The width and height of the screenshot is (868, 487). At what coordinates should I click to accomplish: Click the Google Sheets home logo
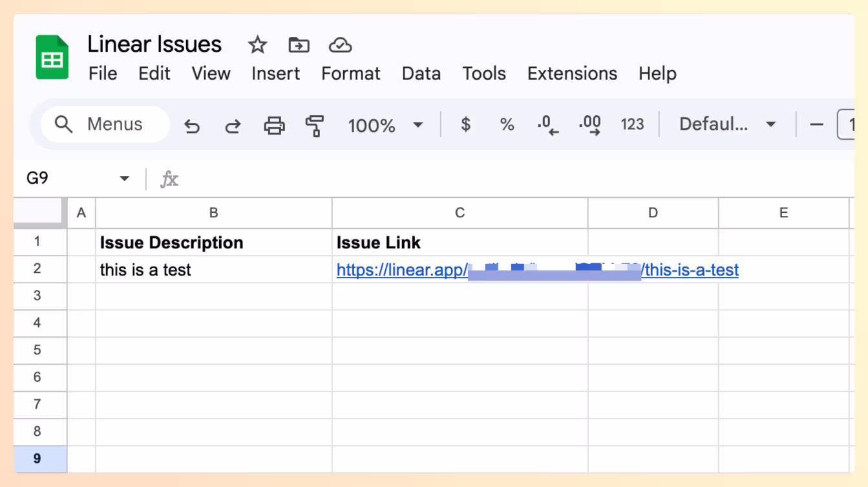(52, 58)
